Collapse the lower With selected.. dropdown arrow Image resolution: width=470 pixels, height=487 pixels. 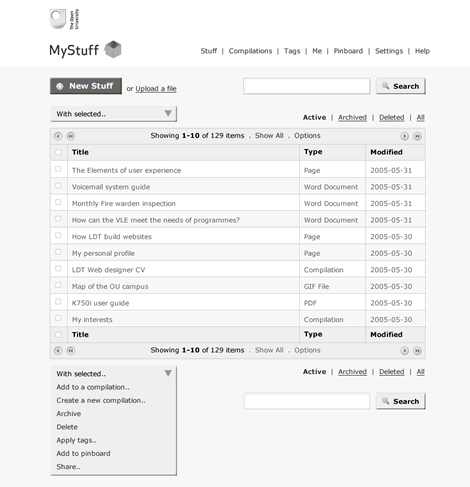point(168,373)
